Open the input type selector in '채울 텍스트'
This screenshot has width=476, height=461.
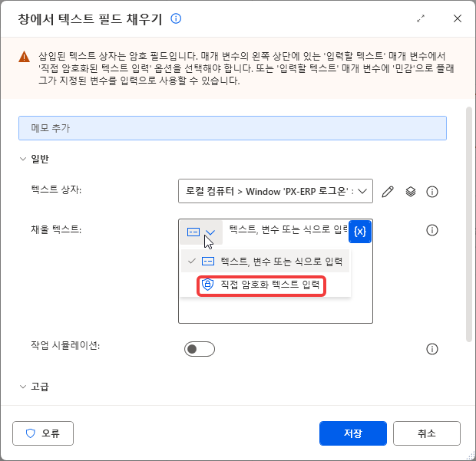[x=201, y=232]
